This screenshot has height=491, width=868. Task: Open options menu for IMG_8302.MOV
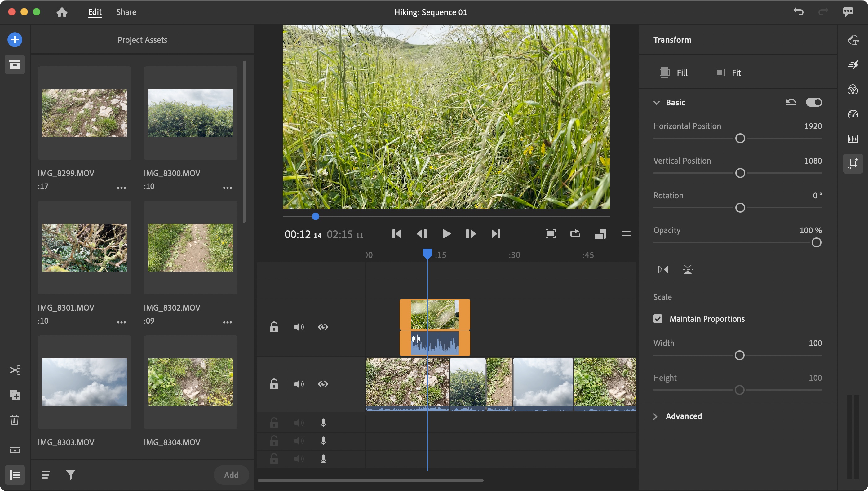pos(228,322)
